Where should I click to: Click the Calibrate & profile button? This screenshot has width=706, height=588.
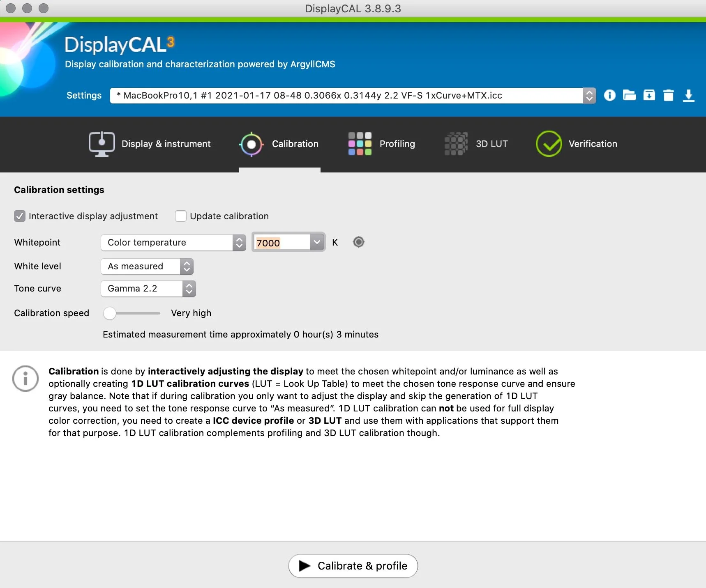(x=353, y=566)
